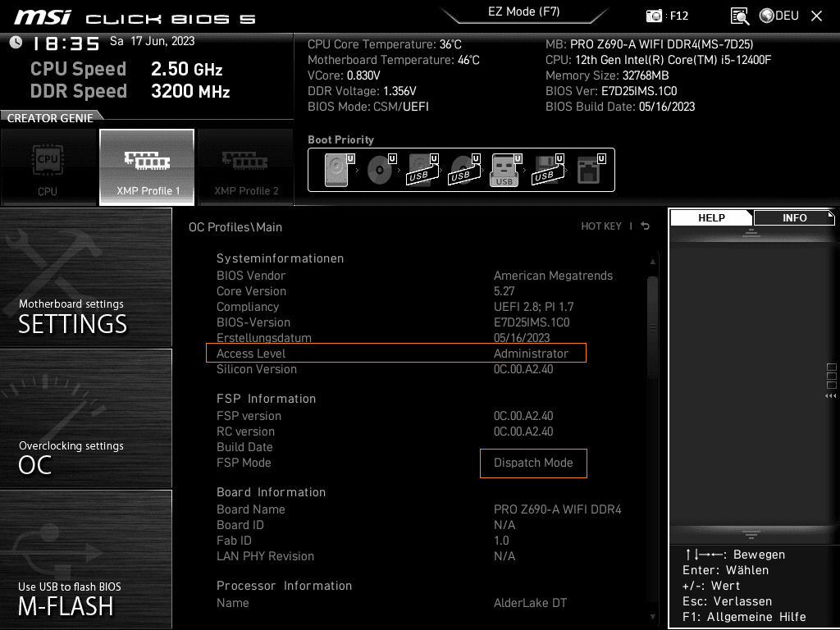Select the USB hard disk boot icon
The height and width of the screenshot is (630, 840).
point(422,170)
